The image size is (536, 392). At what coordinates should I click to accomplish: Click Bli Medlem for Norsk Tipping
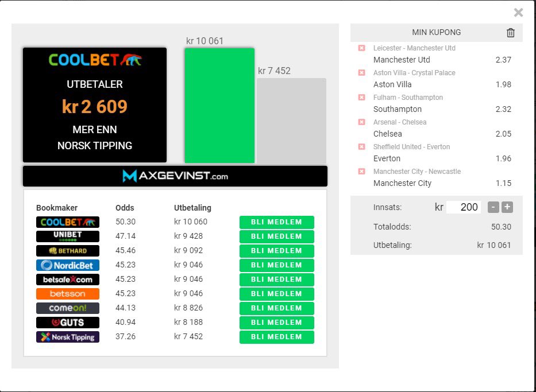point(276,337)
